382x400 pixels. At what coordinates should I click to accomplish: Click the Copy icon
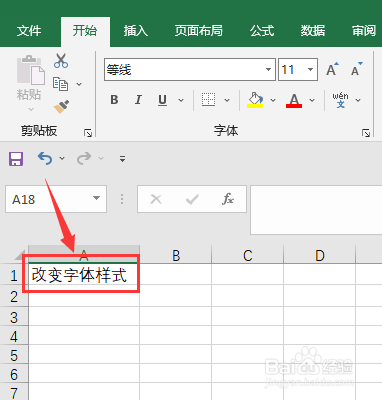(60, 84)
